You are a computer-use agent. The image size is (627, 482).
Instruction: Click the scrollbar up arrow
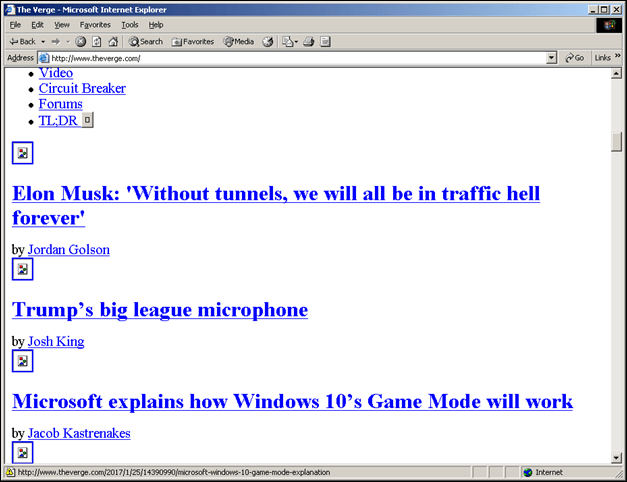616,74
